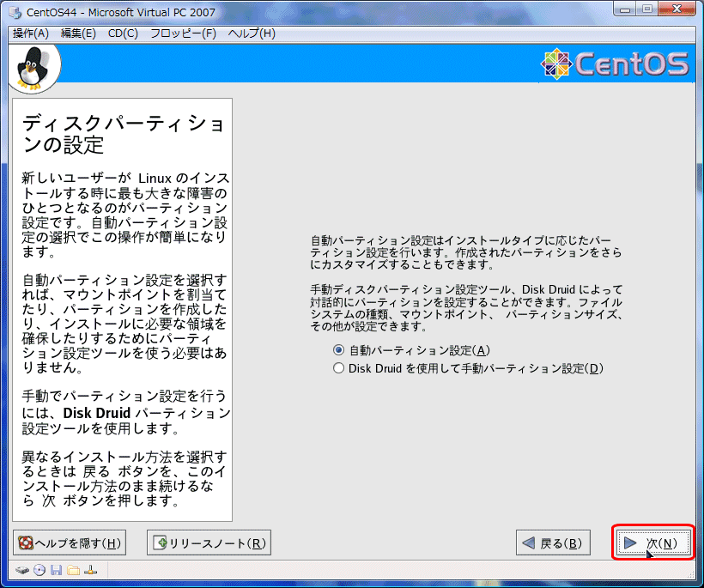Click the 次(N) next button
Screen dimensions: 704x588
(652, 543)
